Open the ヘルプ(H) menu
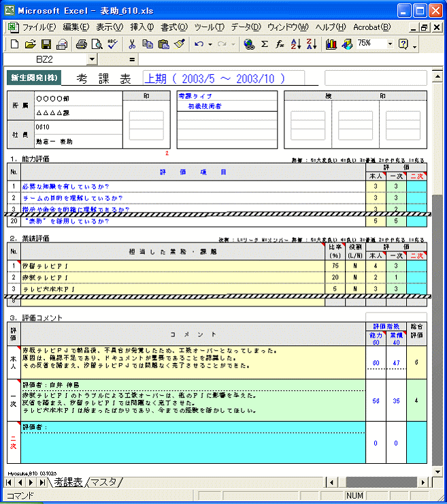 coord(331,27)
